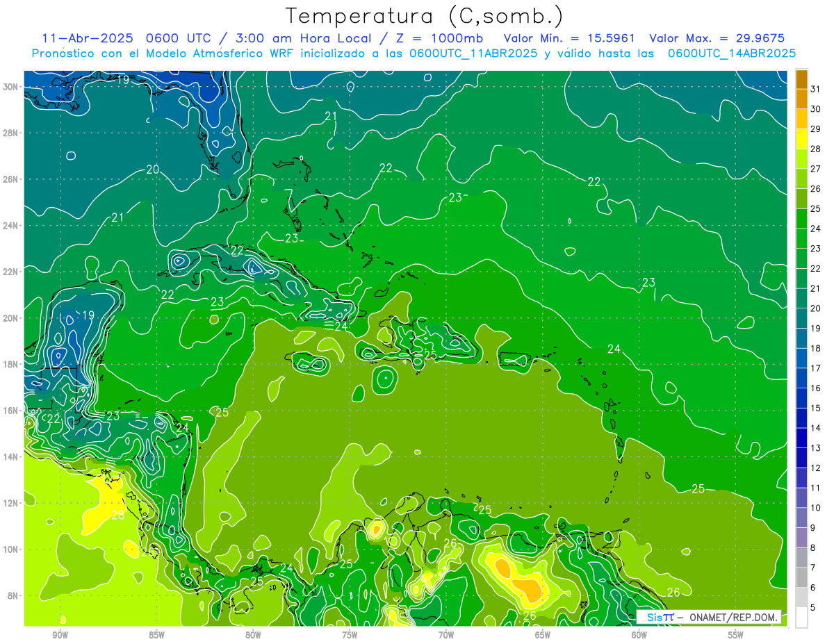This screenshot has height=644, width=834.
Task: Click the '80W' longitude axis label
Action: coord(253,635)
